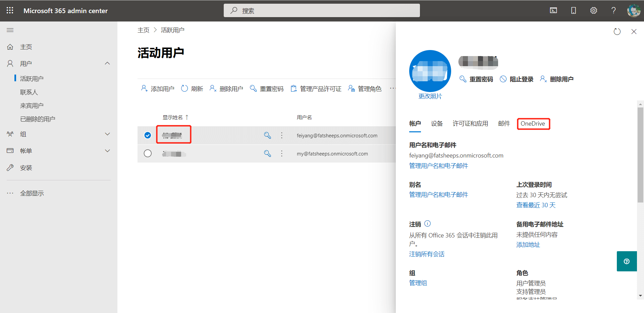The image size is (644, 313).
Task: Switch to the 邮件 tab
Action: tap(504, 124)
